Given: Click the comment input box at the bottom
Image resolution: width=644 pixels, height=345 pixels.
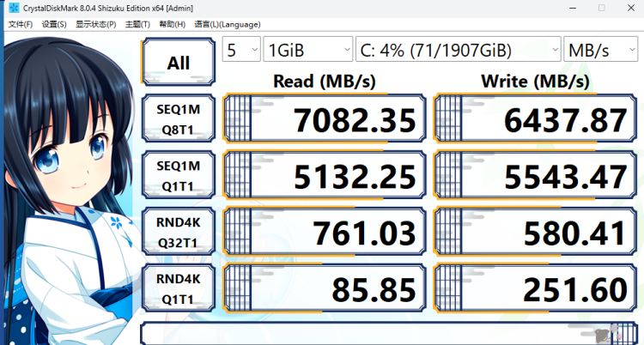Looking at the screenshot, I should pos(389,334).
